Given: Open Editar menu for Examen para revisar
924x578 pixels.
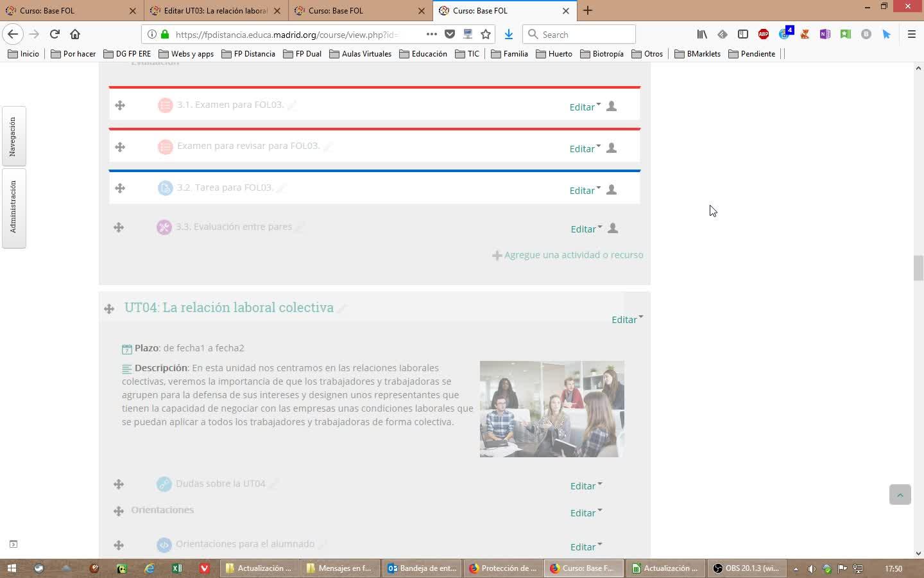Looking at the screenshot, I should pos(585,148).
